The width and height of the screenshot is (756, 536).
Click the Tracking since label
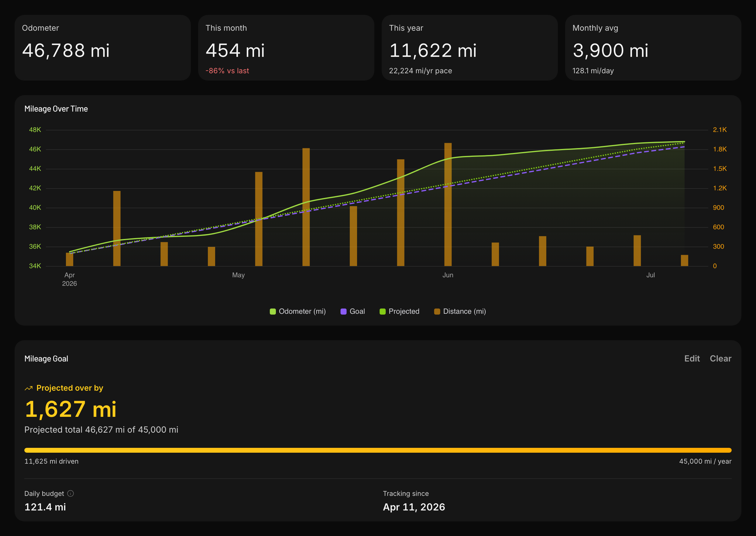406,493
